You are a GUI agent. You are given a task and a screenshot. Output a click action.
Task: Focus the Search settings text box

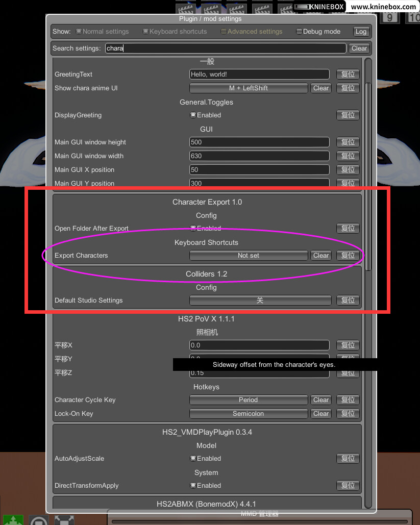[226, 48]
